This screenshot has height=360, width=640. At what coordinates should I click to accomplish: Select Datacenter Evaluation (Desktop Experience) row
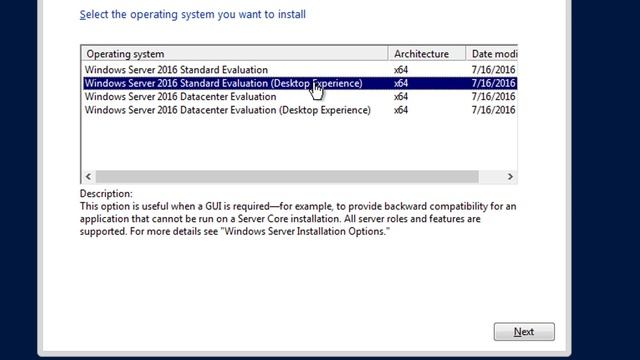(300, 110)
